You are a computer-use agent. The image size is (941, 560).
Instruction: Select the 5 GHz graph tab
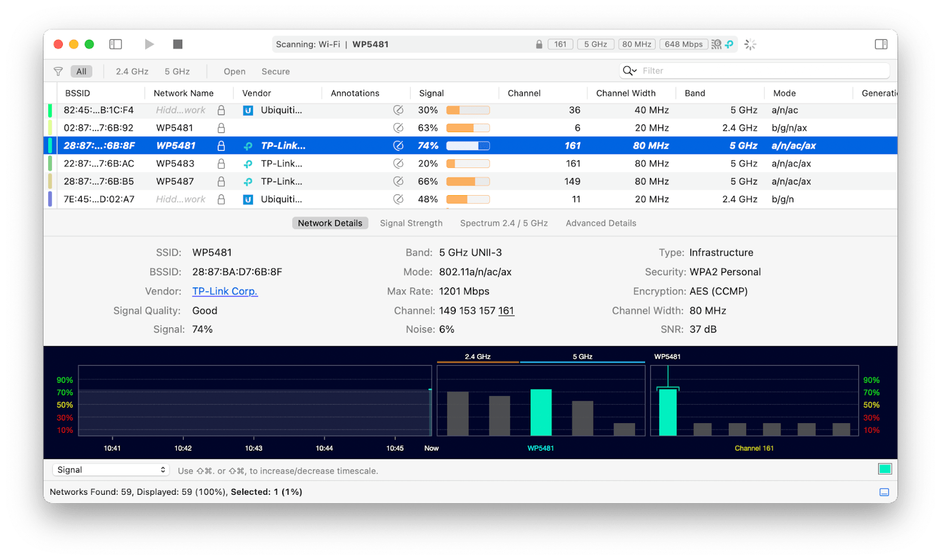coord(582,357)
